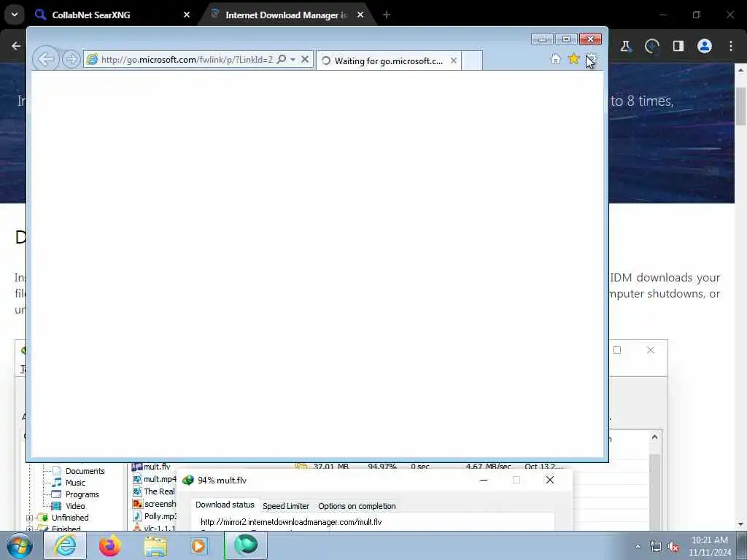Open address bar autocomplete dropdown arrow
Image resolution: width=747 pixels, height=560 pixels.
[293, 60]
